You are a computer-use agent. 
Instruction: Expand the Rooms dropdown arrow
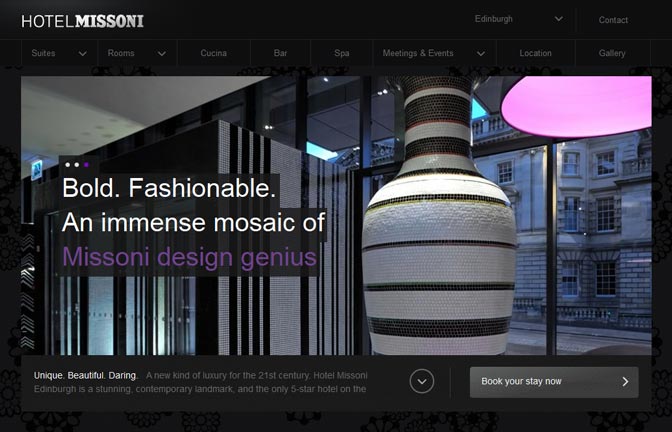162,54
